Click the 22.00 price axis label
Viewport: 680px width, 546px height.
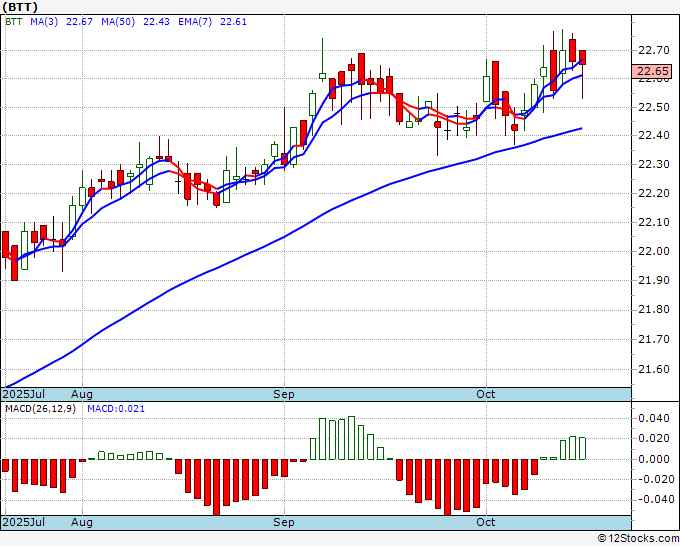tap(654, 251)
